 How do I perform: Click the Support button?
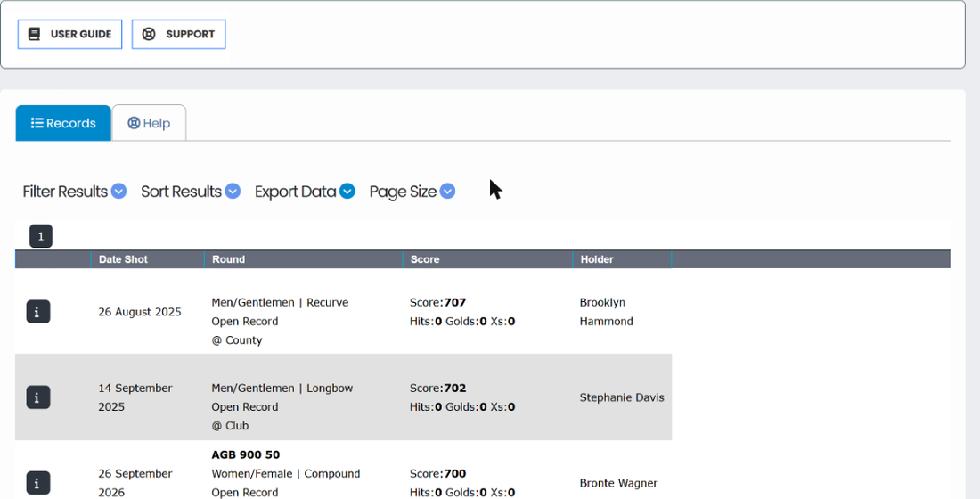179,34
